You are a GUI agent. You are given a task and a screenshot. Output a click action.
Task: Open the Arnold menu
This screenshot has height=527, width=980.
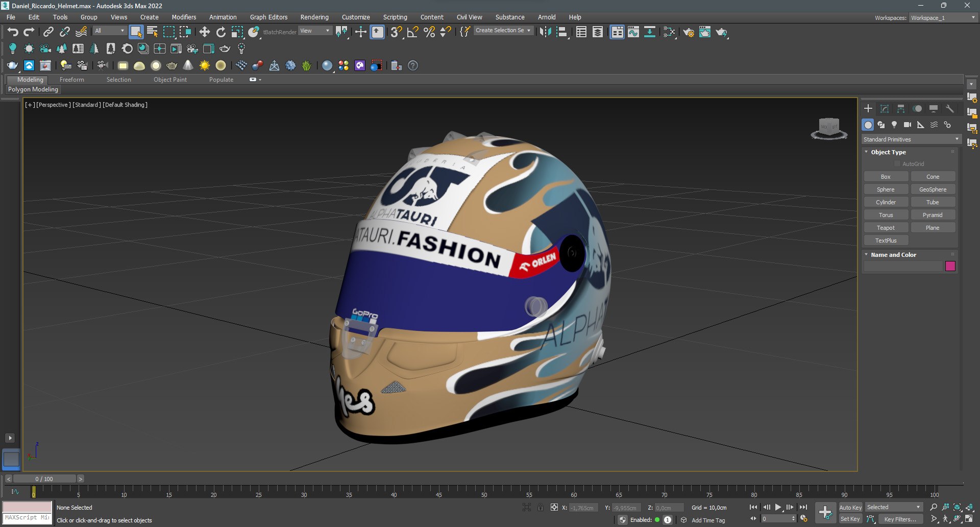point(547,17)
